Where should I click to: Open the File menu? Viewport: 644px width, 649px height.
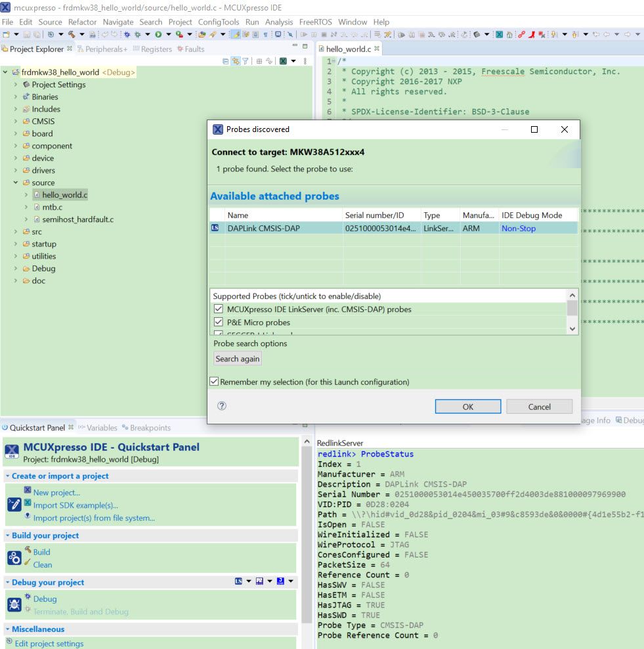coord(7,22)
